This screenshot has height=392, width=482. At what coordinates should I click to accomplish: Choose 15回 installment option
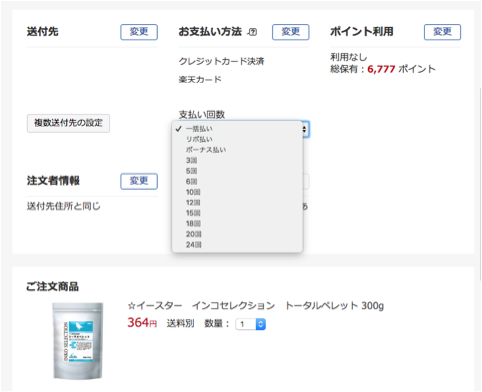237,213
